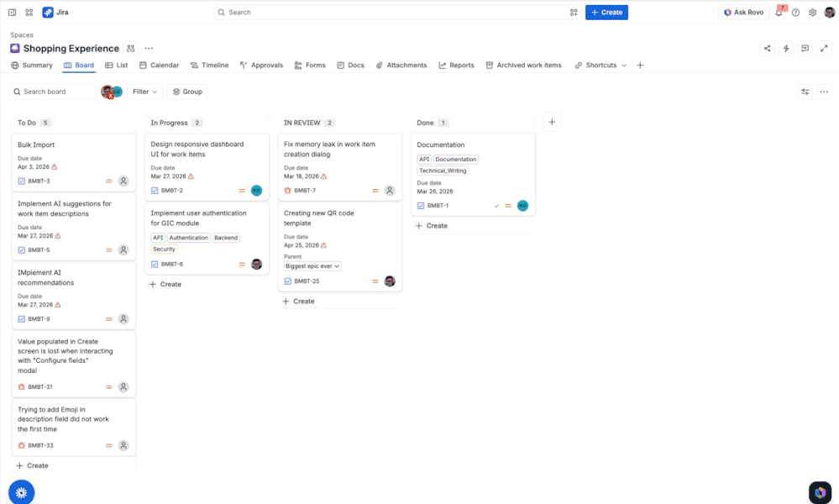The height and width of the screenshot is (504, 839).
Task: Open notifications bell icon
Action: (x=779, y=13)
